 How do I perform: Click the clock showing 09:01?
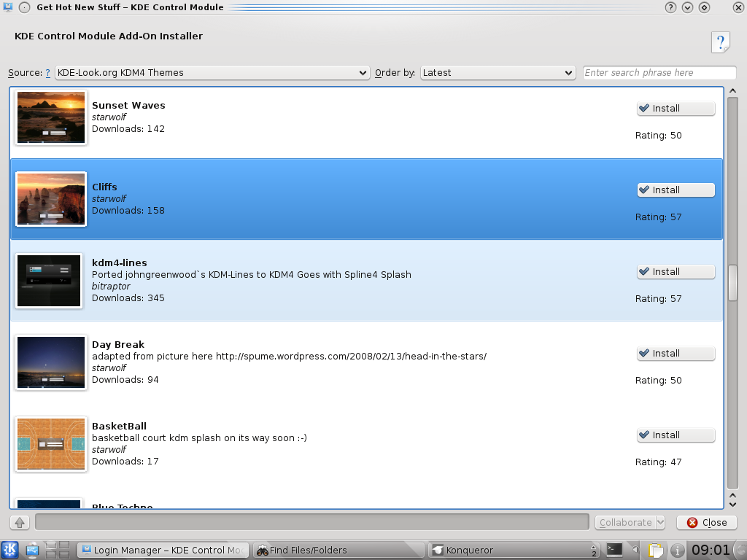(711, 550)
